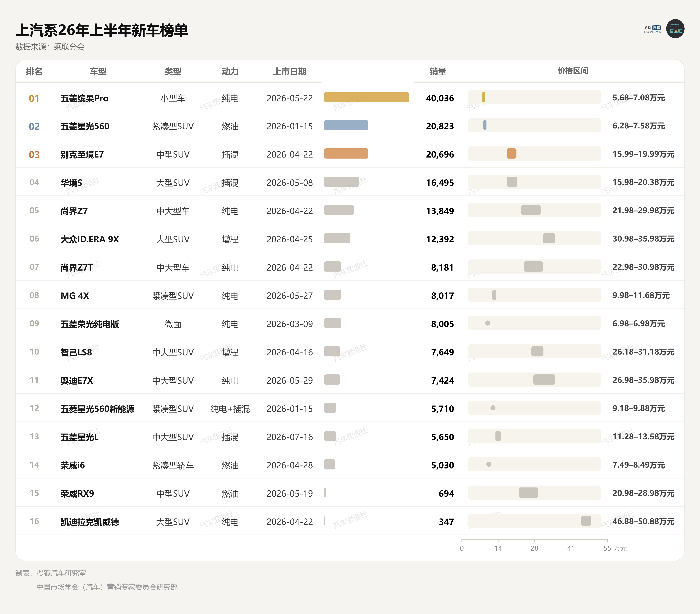Click the 车型 column header
This screenshot has height=614, width=700.
tap(98, 72)
